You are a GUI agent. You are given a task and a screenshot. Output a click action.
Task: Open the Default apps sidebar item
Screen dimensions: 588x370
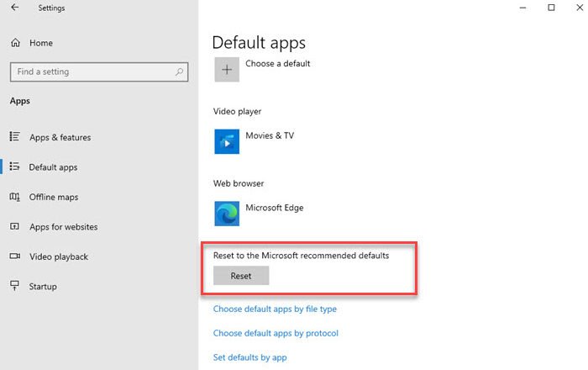[53, 167]
